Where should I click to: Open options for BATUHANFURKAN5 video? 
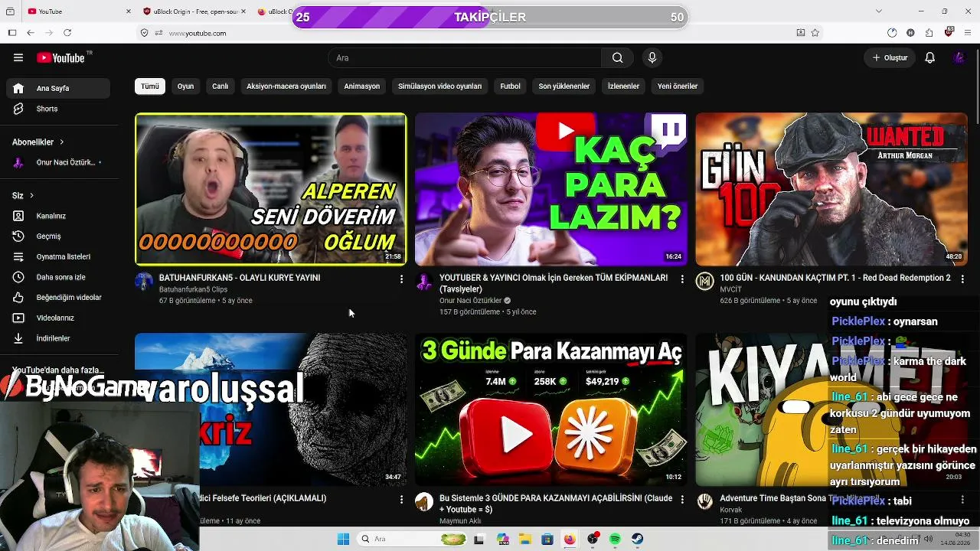[x=401, y=279]
